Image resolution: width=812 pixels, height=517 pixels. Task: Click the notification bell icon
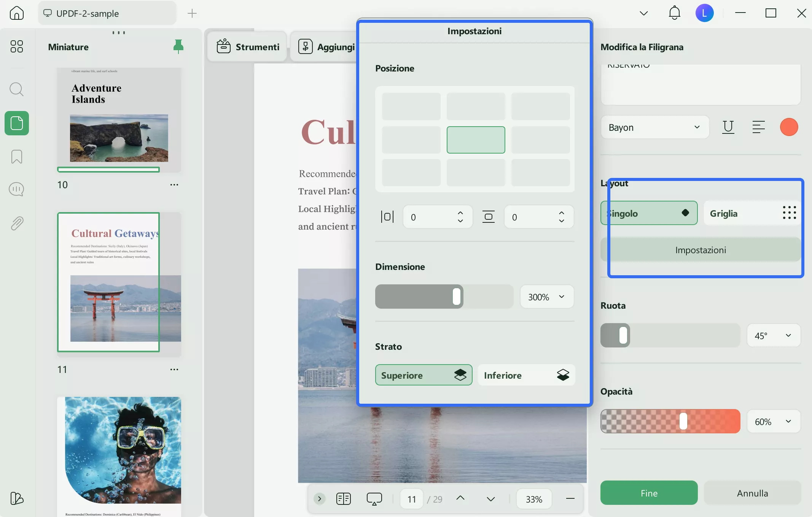coord(674,13)
